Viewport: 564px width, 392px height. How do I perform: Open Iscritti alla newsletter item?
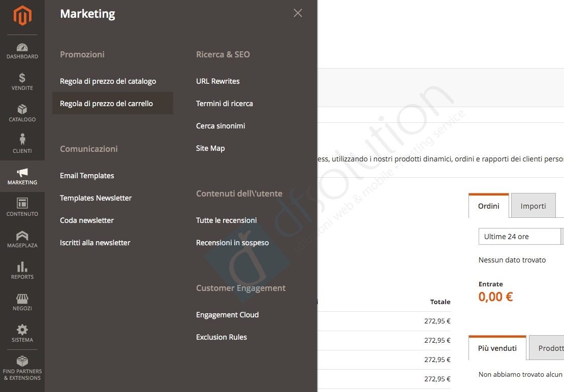95,243
